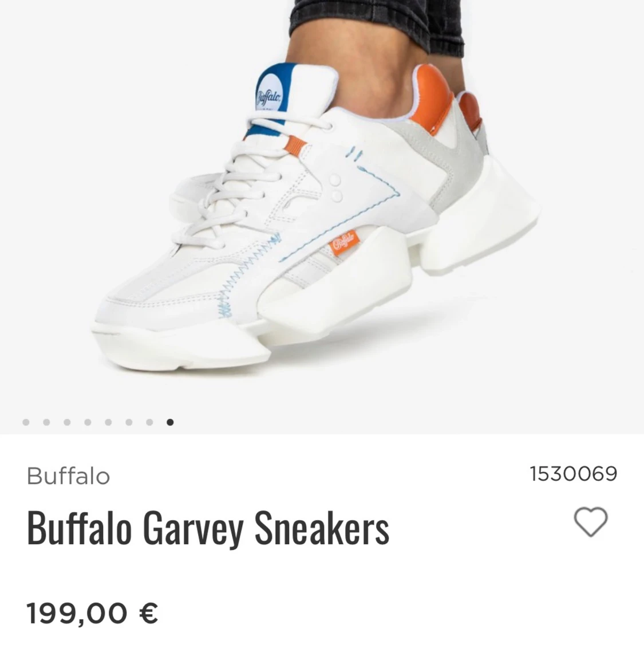
Task: Add sneakers to wishlist with heart icon
Action: pyautogui.click(x=591, y=522)
